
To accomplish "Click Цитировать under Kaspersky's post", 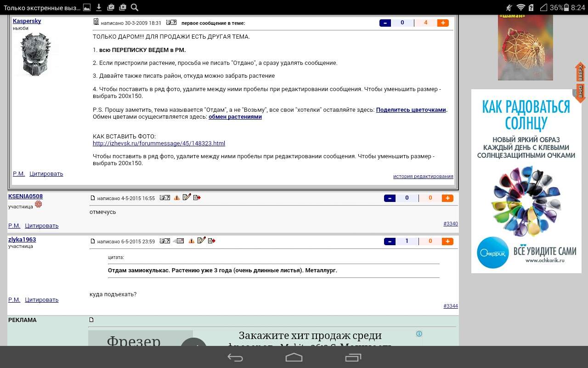I will click(46, 174).
